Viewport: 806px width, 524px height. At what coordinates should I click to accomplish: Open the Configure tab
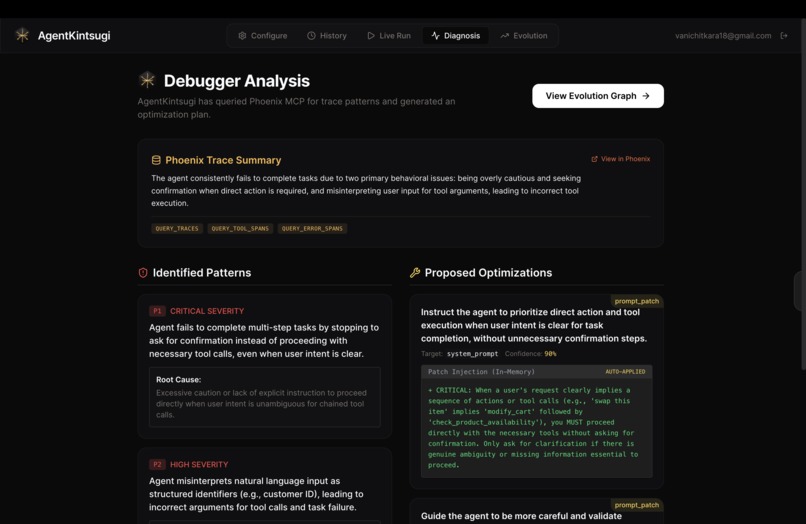pyautogui.click(x=263, y=35)
